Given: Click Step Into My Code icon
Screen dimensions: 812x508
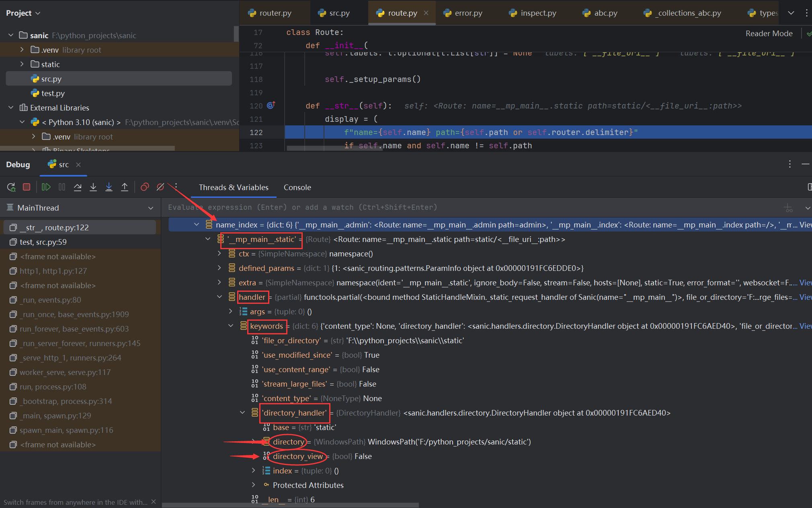Looking at the screenshot, I should click(x=109, y=187).
